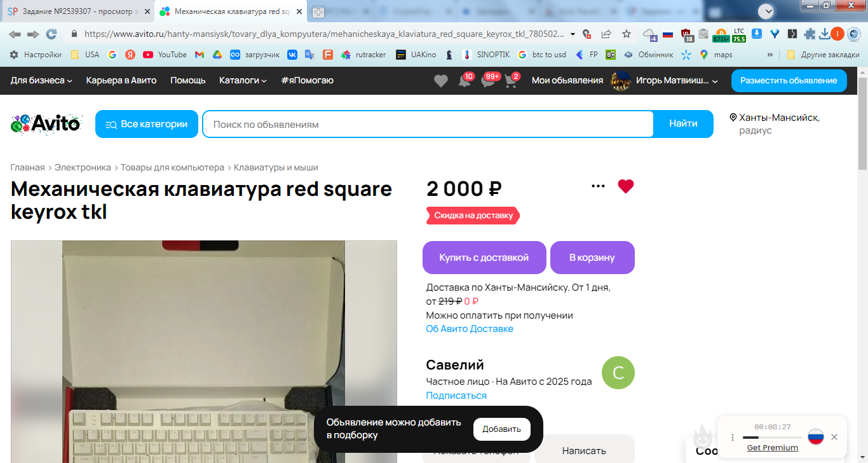The height and width of the screenshot is (463, 868).
Task: Click the Поиск по объявлениям search field
Action: pos(428,124)
